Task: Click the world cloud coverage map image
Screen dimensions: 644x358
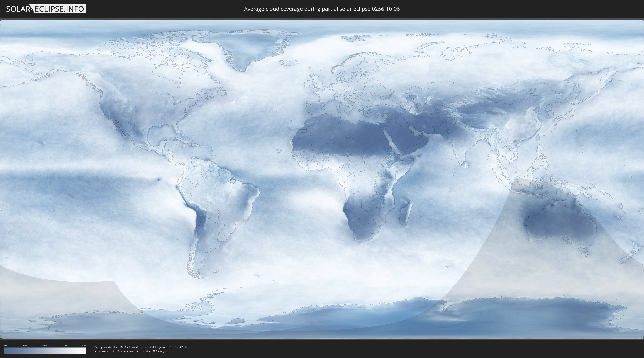Action: click(322, 179)
